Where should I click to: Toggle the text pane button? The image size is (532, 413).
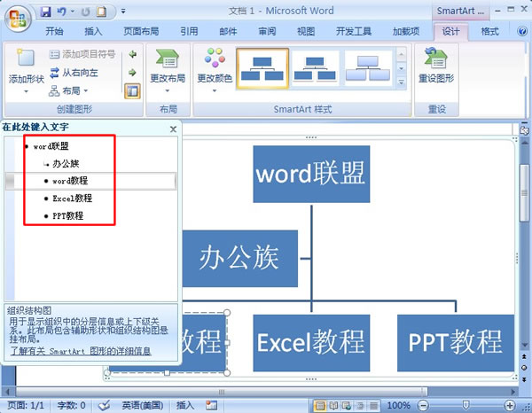point(132,91)
